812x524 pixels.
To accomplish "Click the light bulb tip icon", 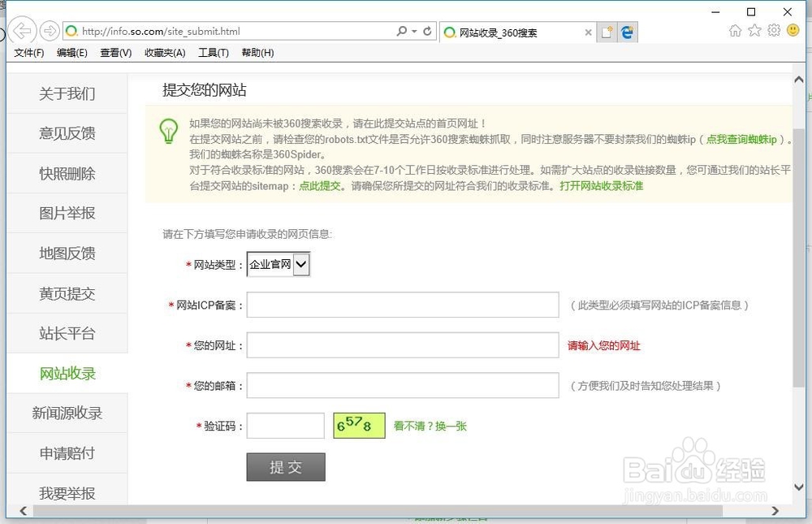I will coord(168,131).
